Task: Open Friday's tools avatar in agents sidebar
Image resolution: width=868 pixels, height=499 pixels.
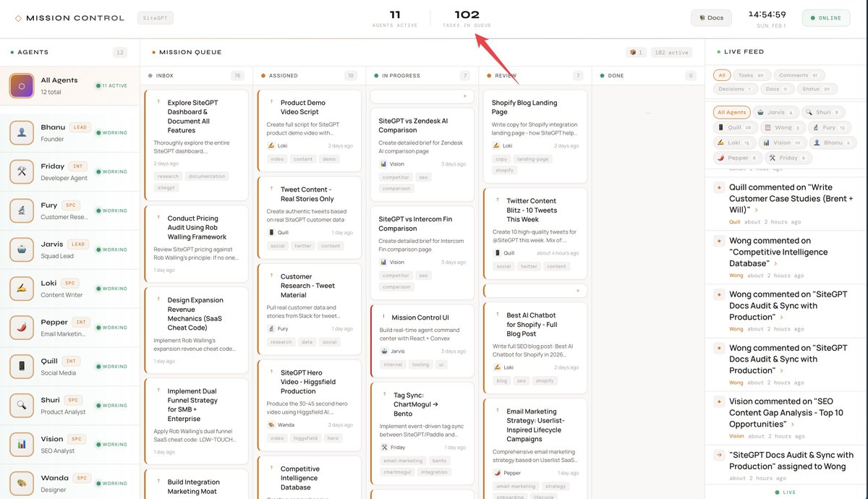Action: tap(22, 172)
